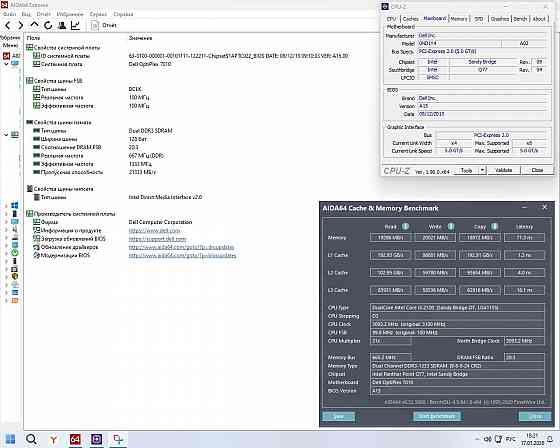The width and height of the screenshot is (560, 448).
Task: Open the www.dell.com product info link
Action: 154,230
